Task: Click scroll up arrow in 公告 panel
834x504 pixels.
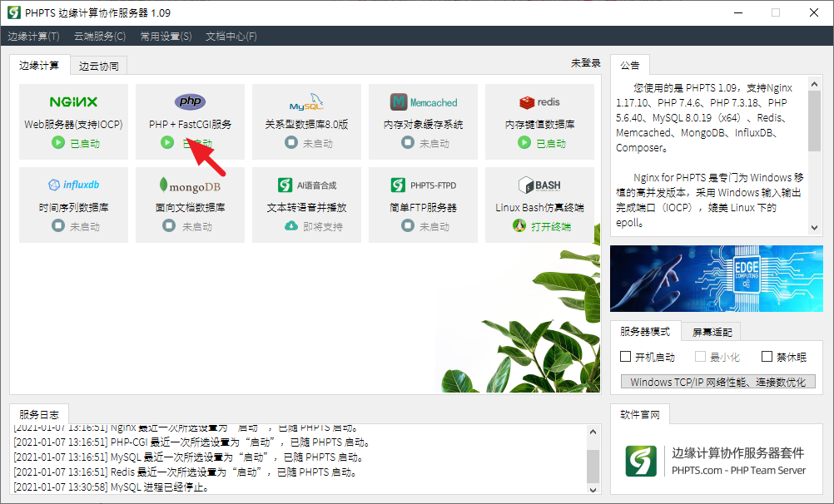Action: pos(814,83)
